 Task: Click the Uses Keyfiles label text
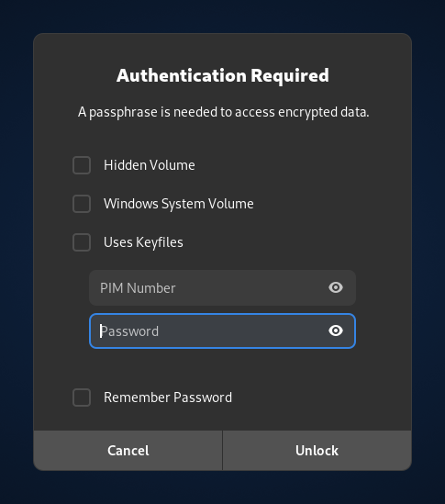pos(143,242)
